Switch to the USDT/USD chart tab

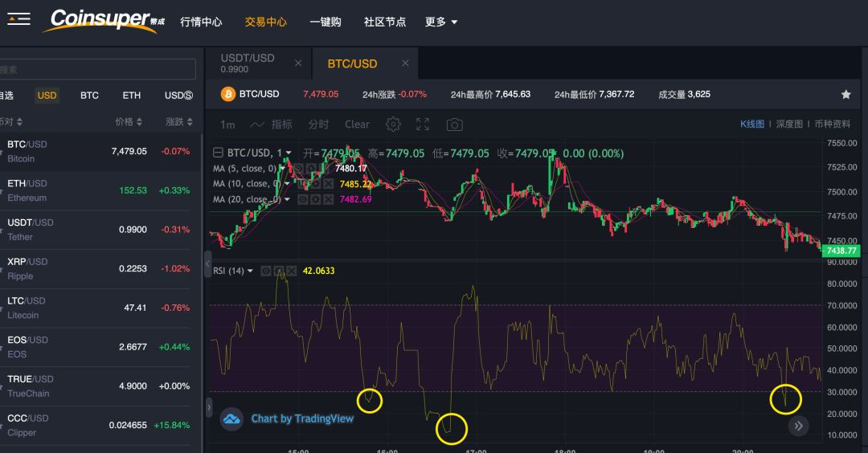(259, 63)
